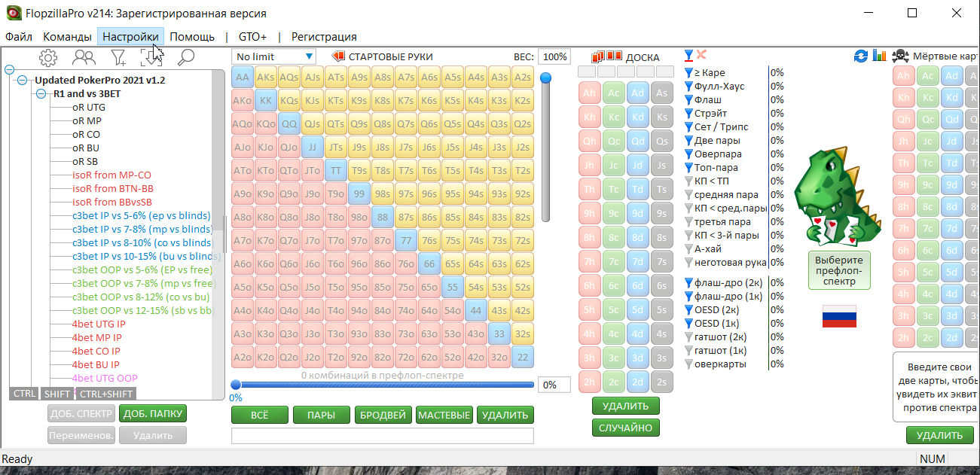Click the ВЕС 100% weight field

click(x=554, y=56)
